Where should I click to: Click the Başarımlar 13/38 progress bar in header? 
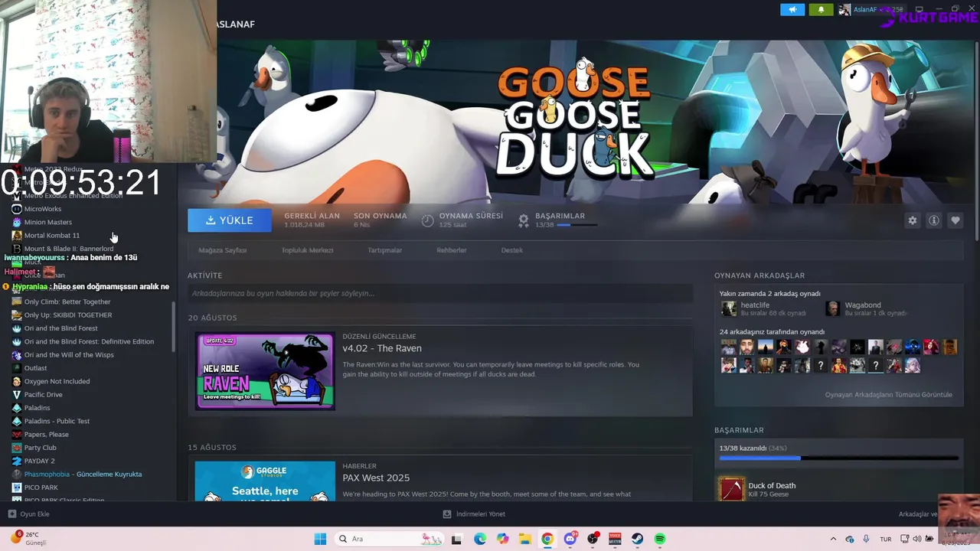(x=577, y=225)
